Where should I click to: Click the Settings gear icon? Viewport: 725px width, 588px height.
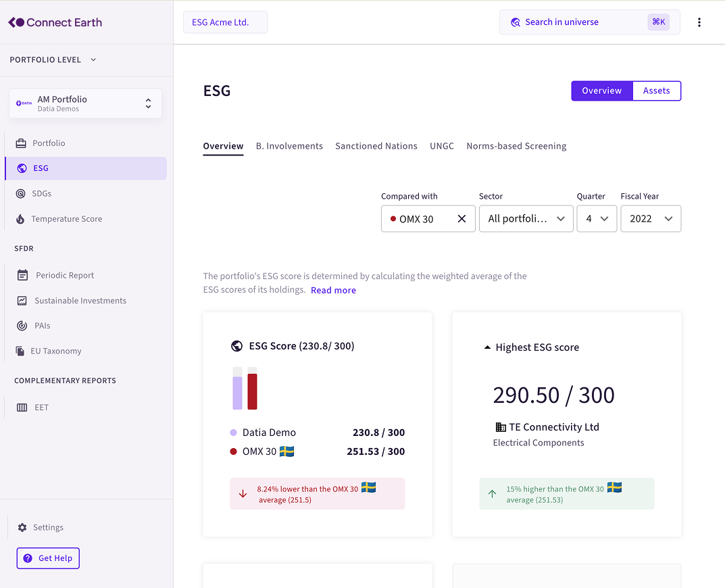(22, 527)
